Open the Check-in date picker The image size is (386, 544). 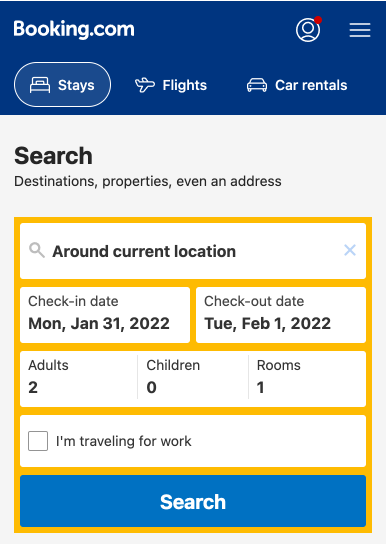tap(105, 315)
